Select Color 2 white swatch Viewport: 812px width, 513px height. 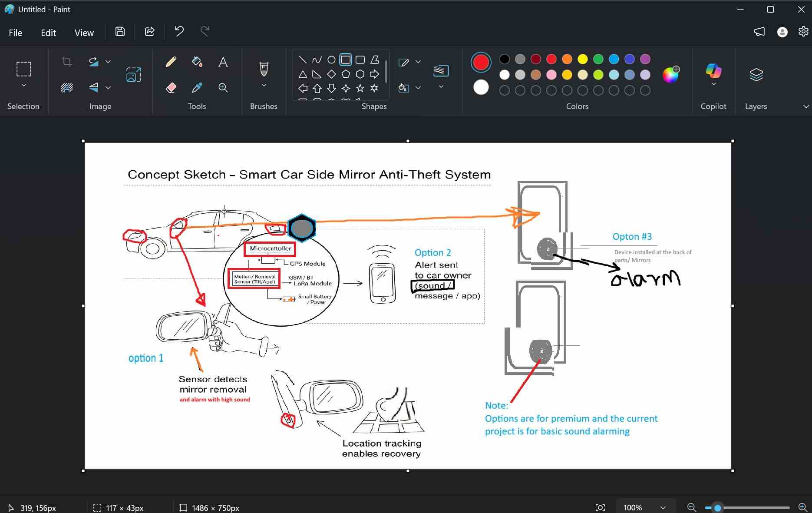pos(481,87)
